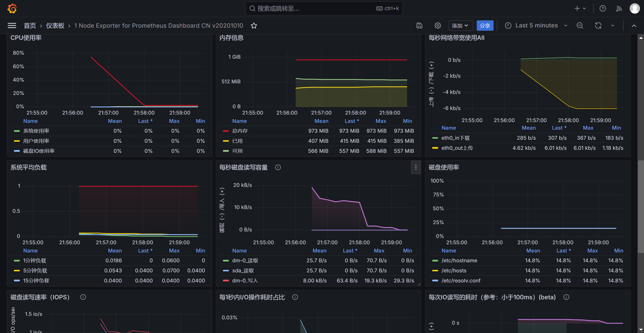Click keyboard shortcut icon in search box
This screenshot has width=644, height=333.
coord(379,9)
